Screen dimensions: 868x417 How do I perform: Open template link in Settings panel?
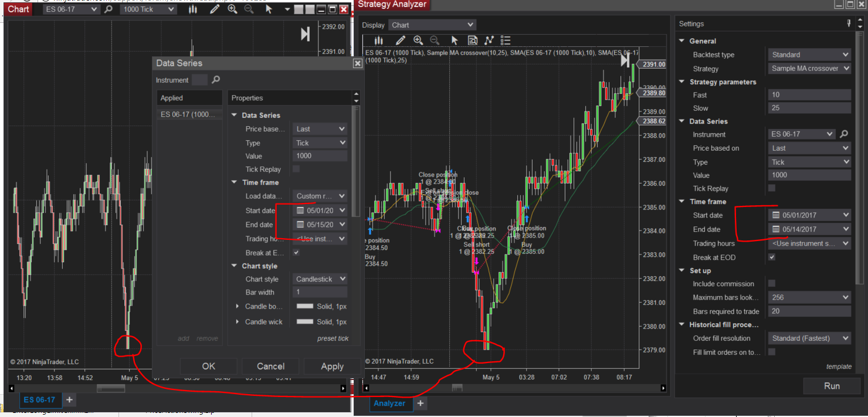[839, 367]
